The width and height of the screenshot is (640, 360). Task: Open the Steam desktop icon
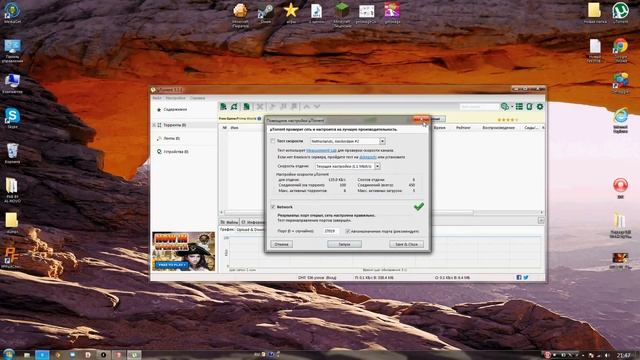coord(265,12)
